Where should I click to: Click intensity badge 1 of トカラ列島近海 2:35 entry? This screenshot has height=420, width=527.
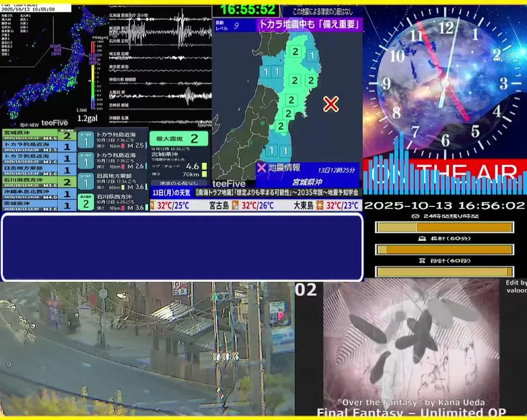(86, 161)
